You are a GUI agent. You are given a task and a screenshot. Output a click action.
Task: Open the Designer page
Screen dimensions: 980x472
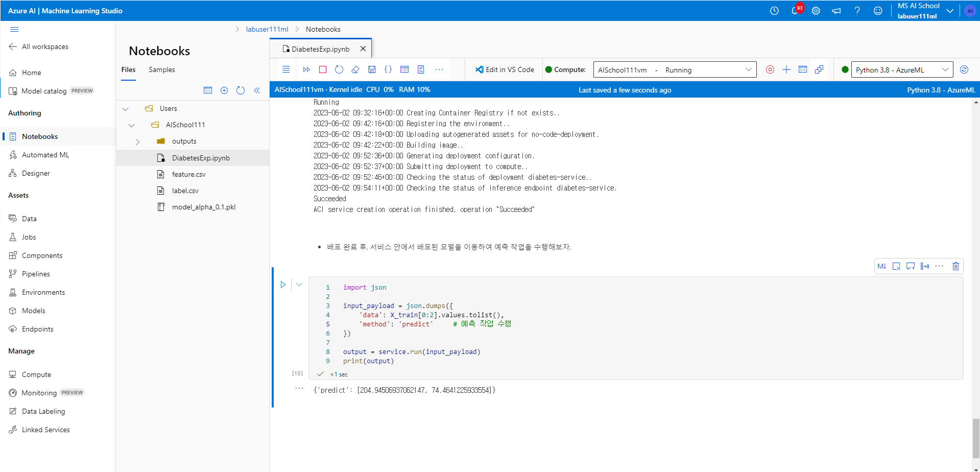36,173
